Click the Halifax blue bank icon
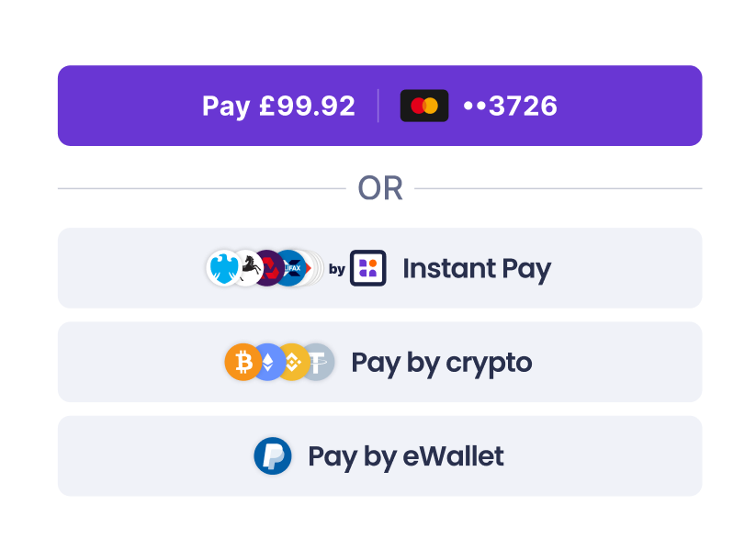756x550 pixels. tap(291, 268)
